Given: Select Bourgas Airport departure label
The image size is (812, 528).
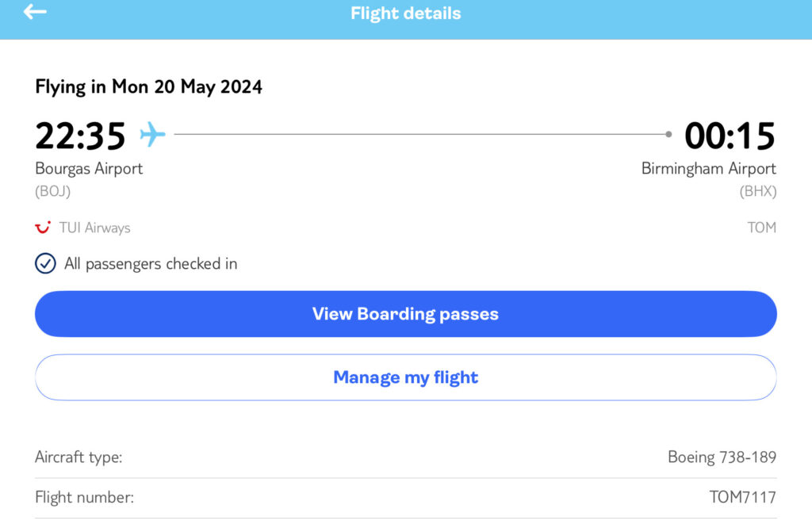Looking at the screenshot, I should (89, 169).
